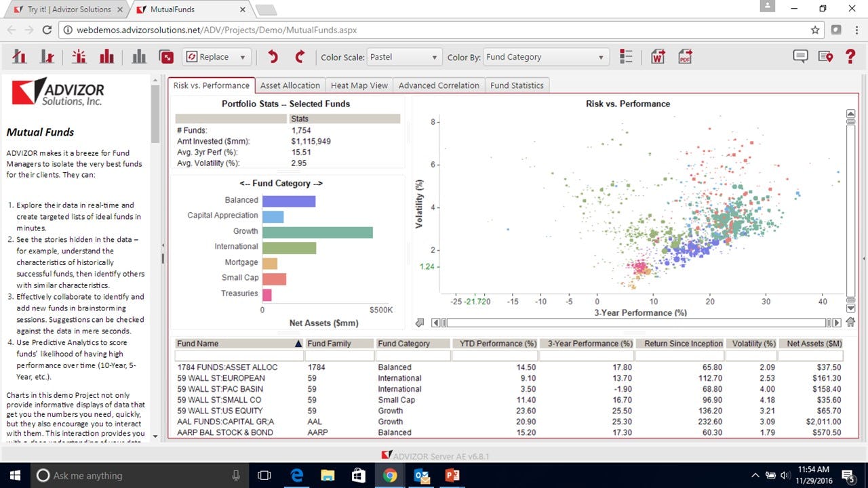The width and height of the screenshot is (868, 488).
Task: Open Chrome from the taskbar
Action: coord(390,475)
